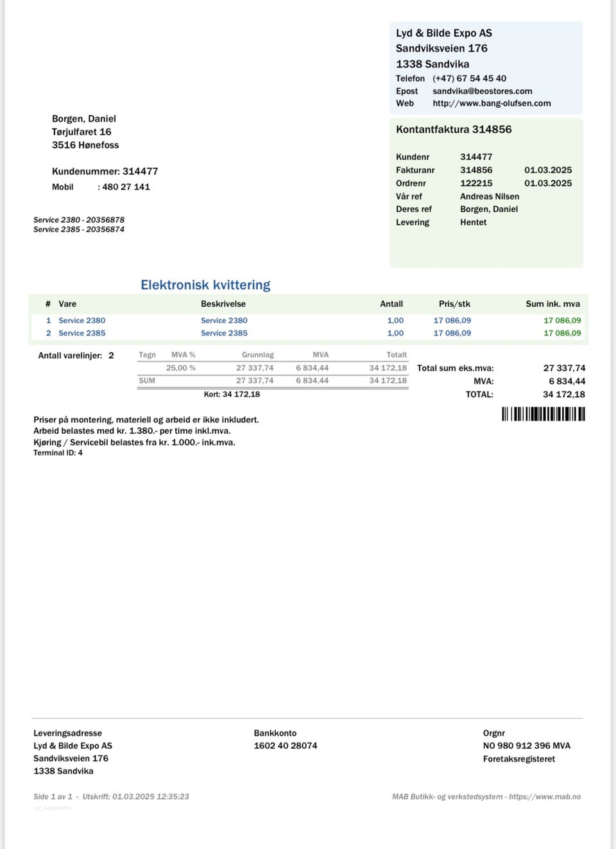
Task: Click the Pris/stk column header
Action: [x=454, y=304]
